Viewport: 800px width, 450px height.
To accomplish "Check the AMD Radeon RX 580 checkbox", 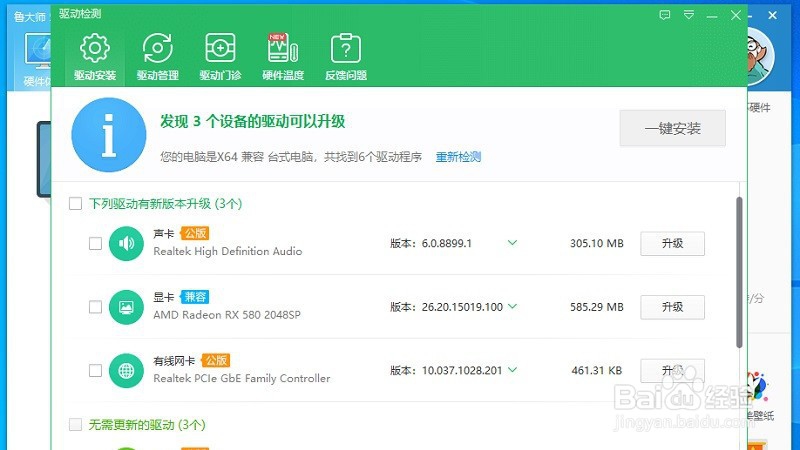I will coord(95,307).
